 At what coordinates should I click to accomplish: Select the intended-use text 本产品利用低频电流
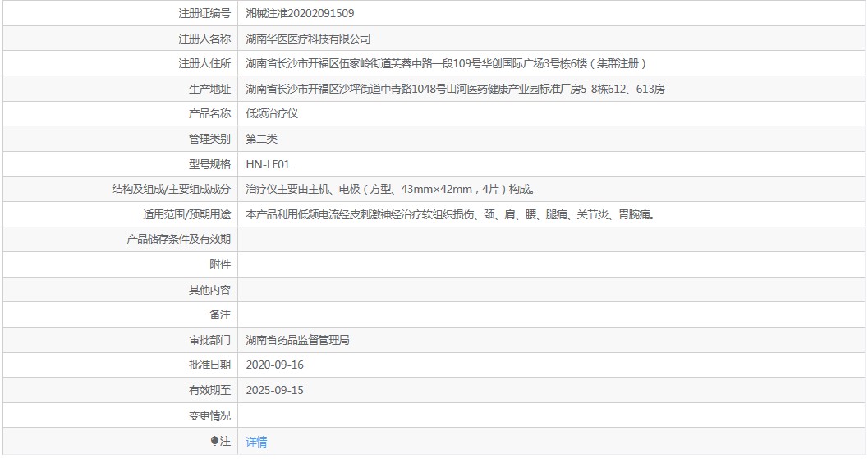click(451, 214)
